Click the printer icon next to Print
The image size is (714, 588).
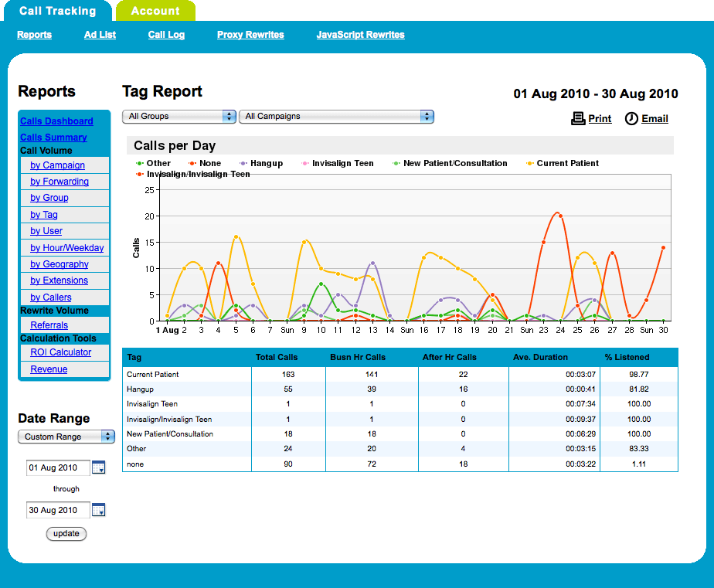pos(578,118)
